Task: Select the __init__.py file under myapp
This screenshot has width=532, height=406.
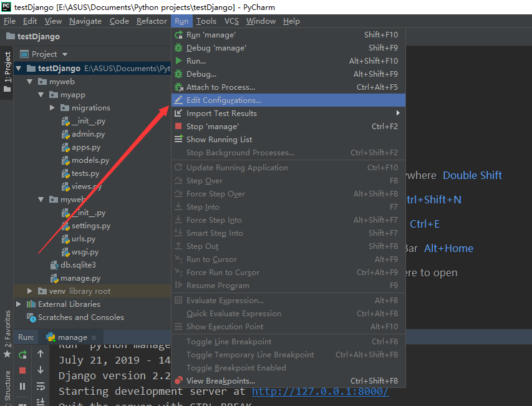Action: point(84,121)
